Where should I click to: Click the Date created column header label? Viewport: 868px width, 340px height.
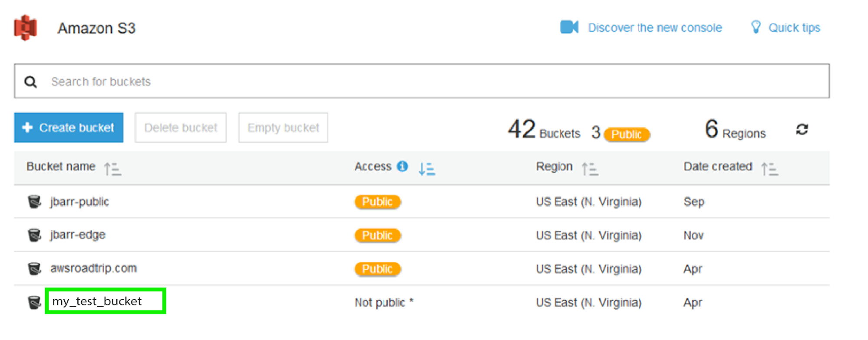718,167
